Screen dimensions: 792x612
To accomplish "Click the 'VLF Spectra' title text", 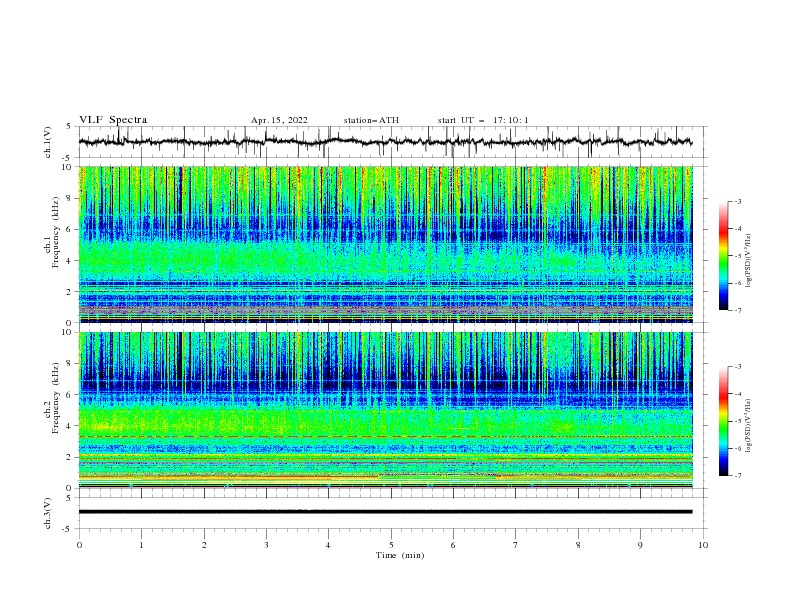I will [x=113, y=120].
